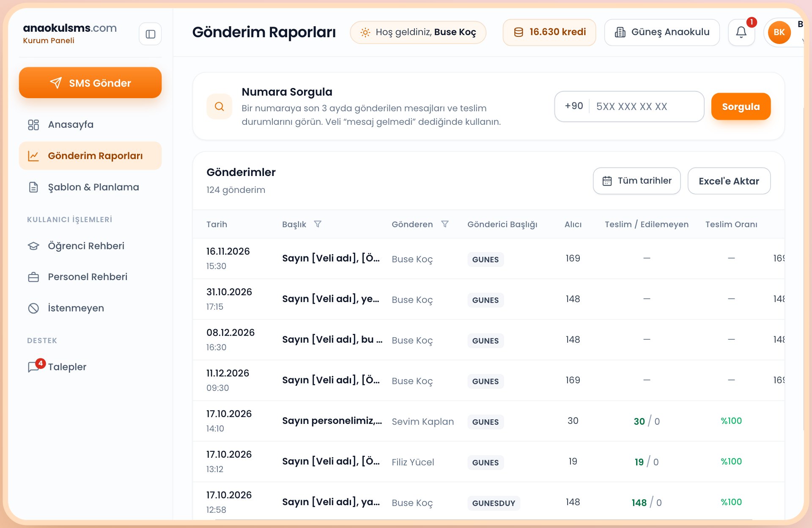This screenshot has height=528, width=812.
Task: Click the 16.630 kredi balance button
Action: coord(549,32)
